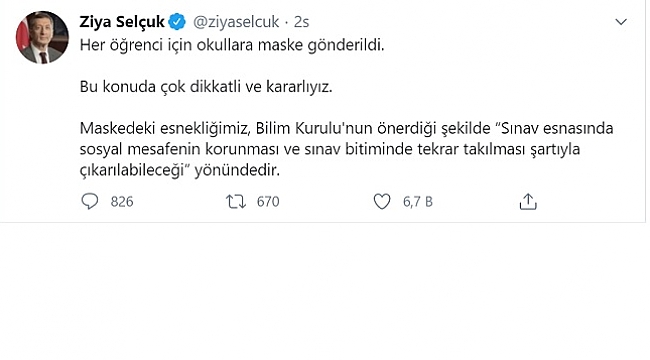
Task: Expand the tweet options chevron
Action: click(621, 22)
